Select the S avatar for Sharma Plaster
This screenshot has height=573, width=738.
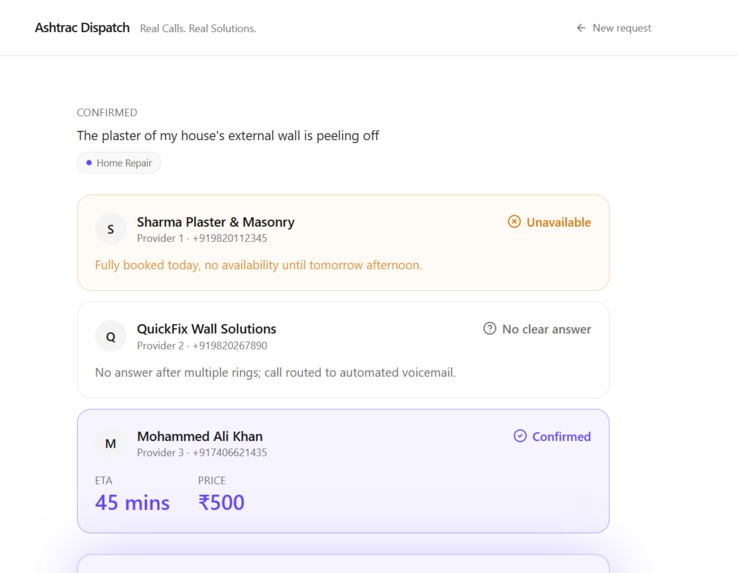111,229
